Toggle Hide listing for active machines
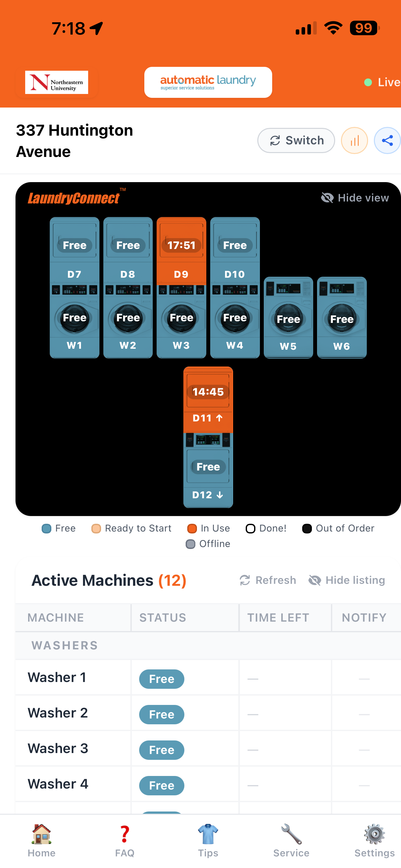Image resolution: width=401 pixels, height=868 pixels. click(x=347, y=580)
